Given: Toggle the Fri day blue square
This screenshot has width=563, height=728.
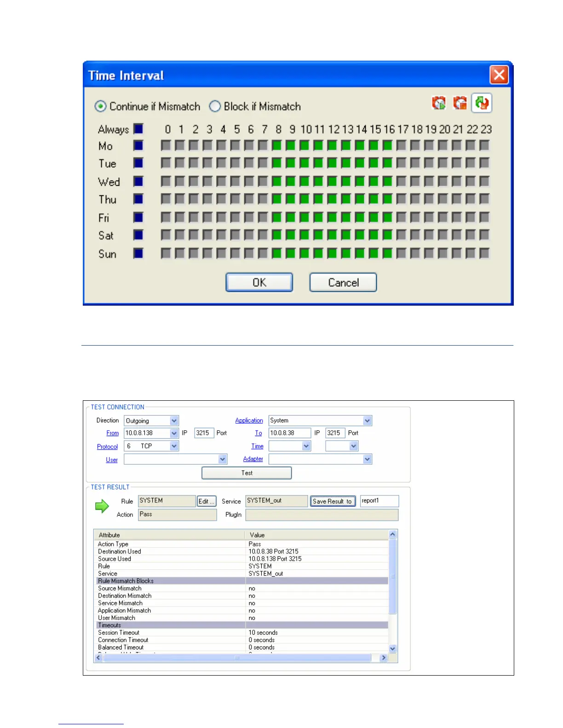Looking at the screenshot, I should pos(138,217).
